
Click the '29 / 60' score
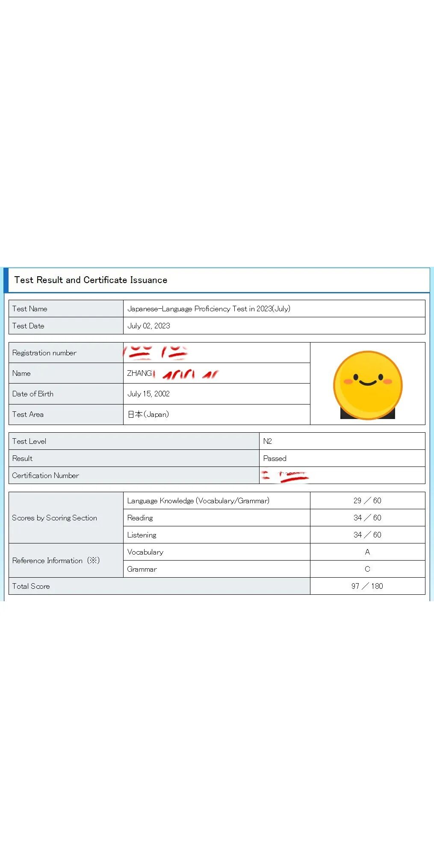367,501
